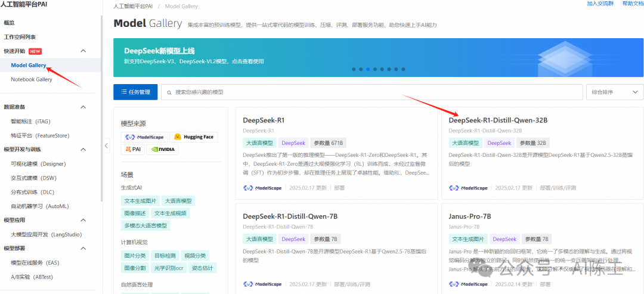This screenshot has height=294, width=644.
Task: Click the 文本生成图片 tag on Janus-Pro-7B card
Action: [x=467, y=239]
